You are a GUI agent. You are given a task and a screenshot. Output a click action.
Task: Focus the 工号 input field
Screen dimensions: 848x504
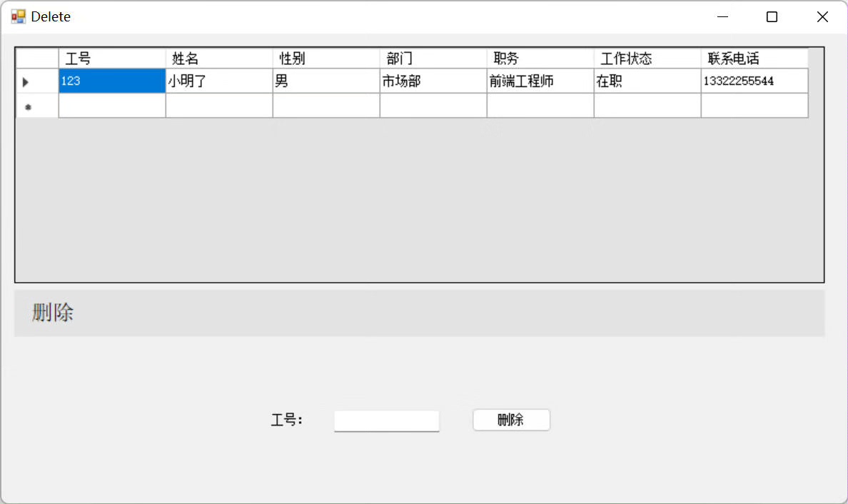click(x=387, y=420)
